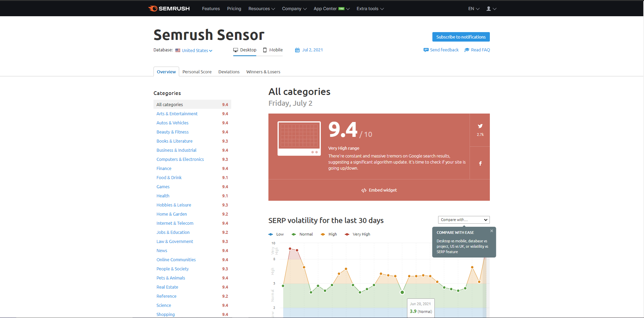This screenshot has width=644, height=318.
Task: Open Business & Industrial category
Action: point(176,150)
